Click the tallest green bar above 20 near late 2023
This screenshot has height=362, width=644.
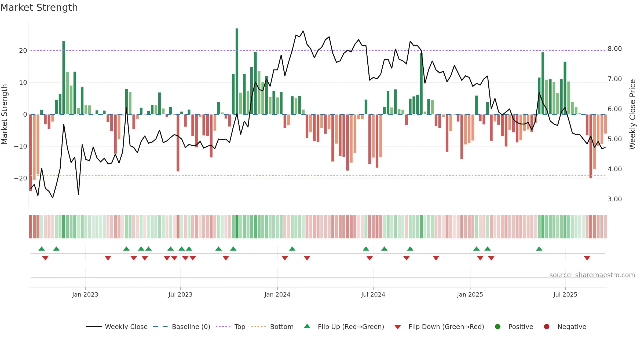pyautogui.click(x=237, y=71)
